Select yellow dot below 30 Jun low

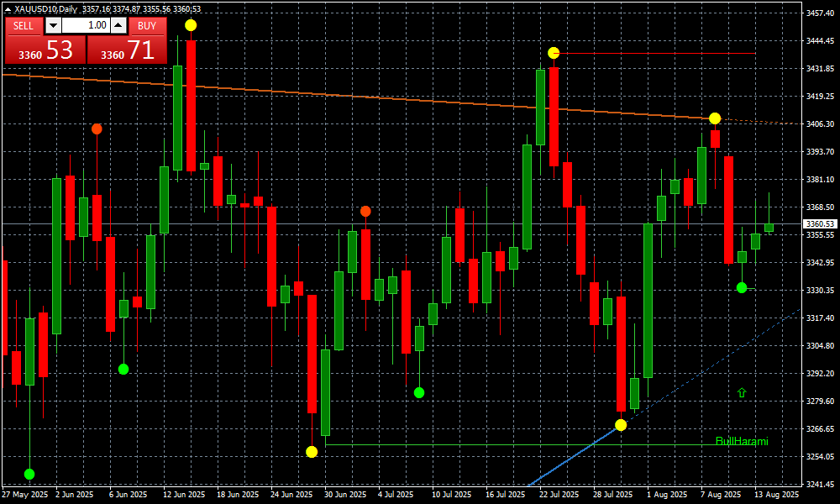point(312,452)
